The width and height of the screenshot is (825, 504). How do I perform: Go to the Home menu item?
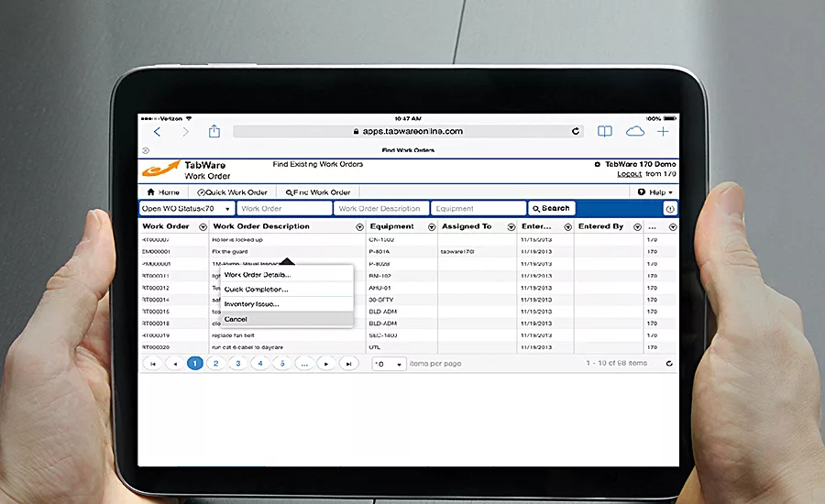[x=163, y=192]
